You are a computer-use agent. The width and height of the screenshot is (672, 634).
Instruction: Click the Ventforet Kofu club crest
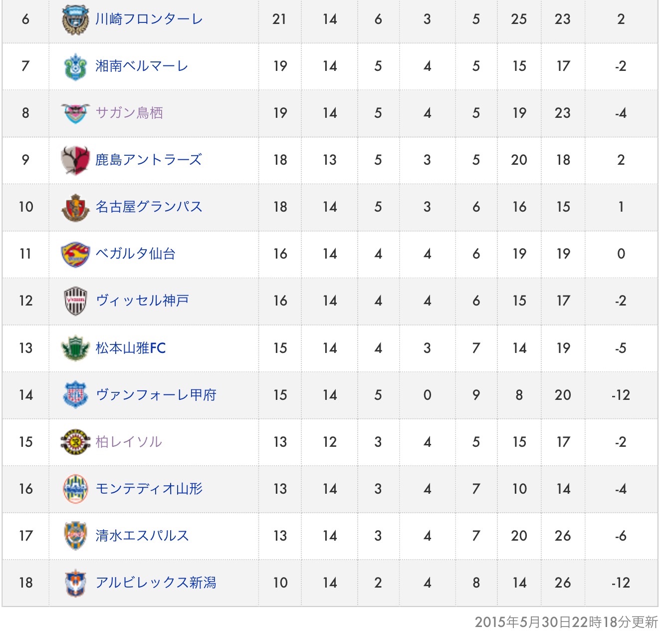(x=75, y=395)
